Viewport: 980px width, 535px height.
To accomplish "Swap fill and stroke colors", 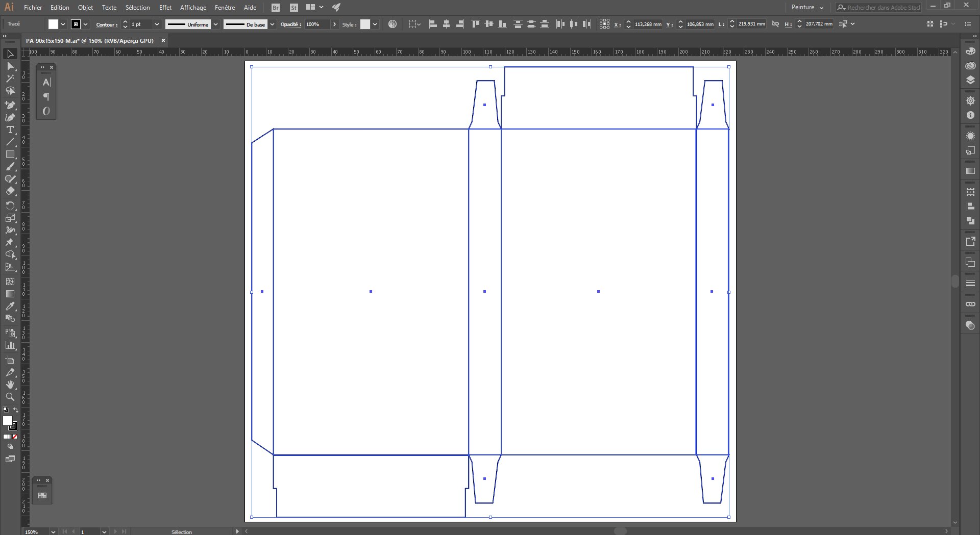I will coord(16,410).
